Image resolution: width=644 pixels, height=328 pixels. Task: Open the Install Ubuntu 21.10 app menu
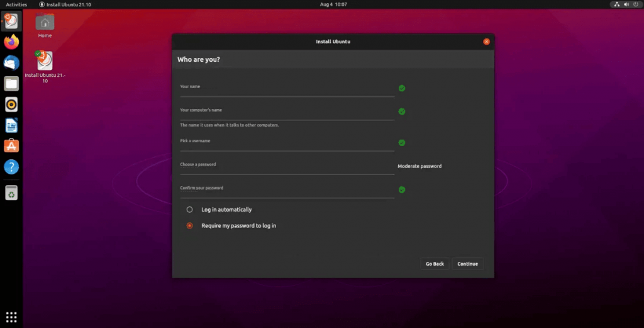pyautogui.click(x=65, y=4)
